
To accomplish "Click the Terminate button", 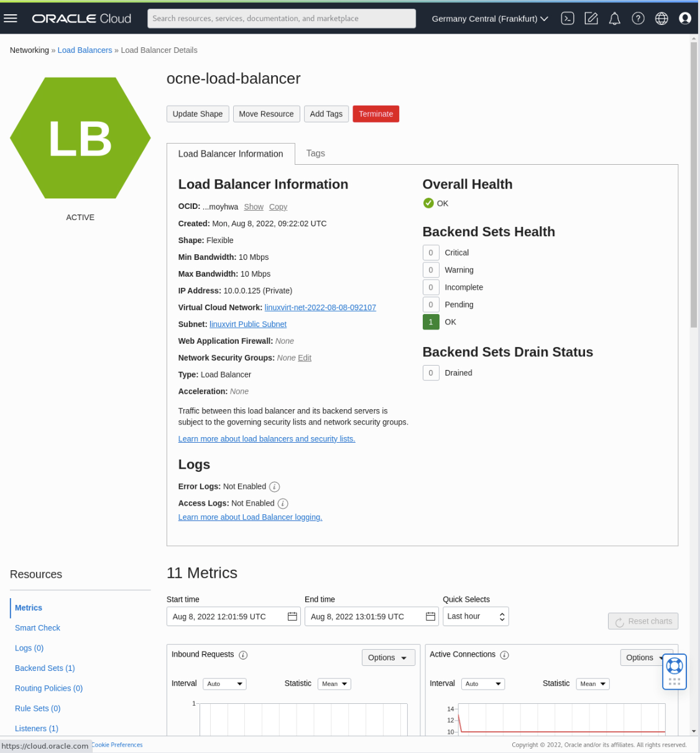I will 375,114.
